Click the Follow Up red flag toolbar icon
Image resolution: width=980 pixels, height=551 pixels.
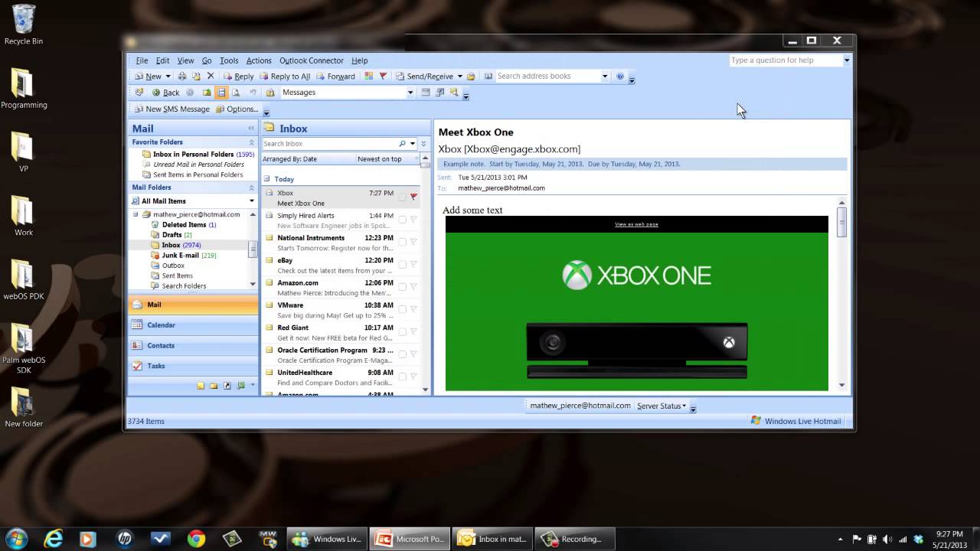pos(383,77)
